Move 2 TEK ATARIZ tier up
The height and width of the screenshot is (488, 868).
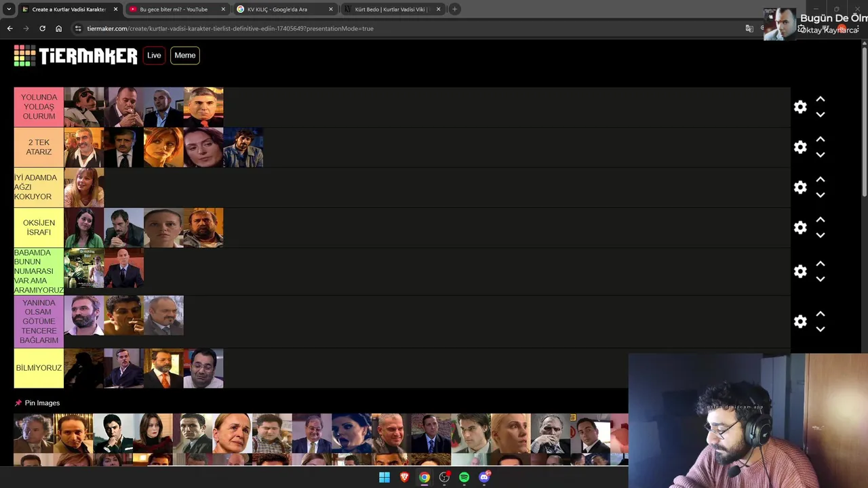tap(820, 139)
